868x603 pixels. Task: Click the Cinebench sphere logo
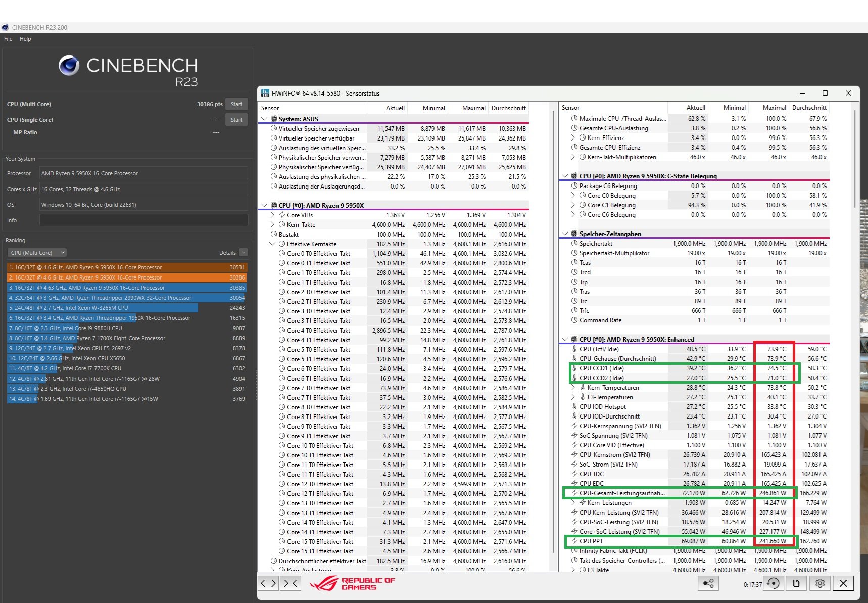click(69, 65)
